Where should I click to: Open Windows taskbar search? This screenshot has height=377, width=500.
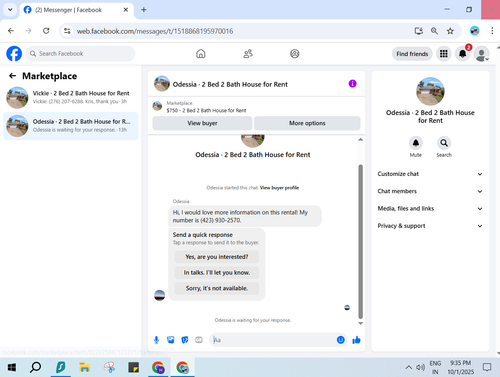click(35, 367)
